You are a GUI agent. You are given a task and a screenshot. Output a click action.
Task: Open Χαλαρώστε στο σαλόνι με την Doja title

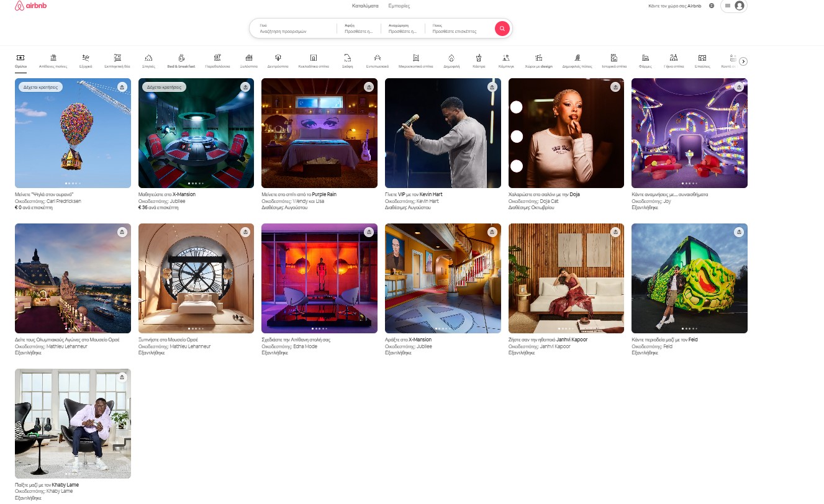pyautogui.click(x=544, y=194)
